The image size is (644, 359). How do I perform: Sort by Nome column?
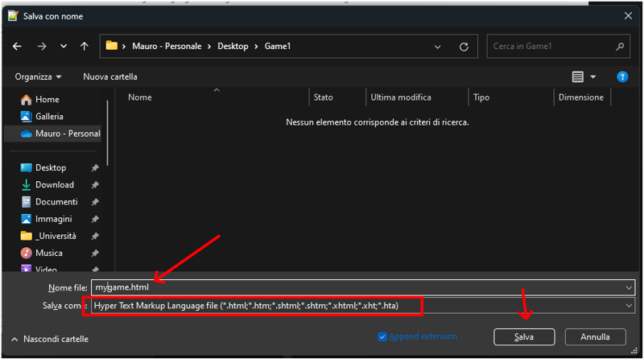click(x=139, y=97)
